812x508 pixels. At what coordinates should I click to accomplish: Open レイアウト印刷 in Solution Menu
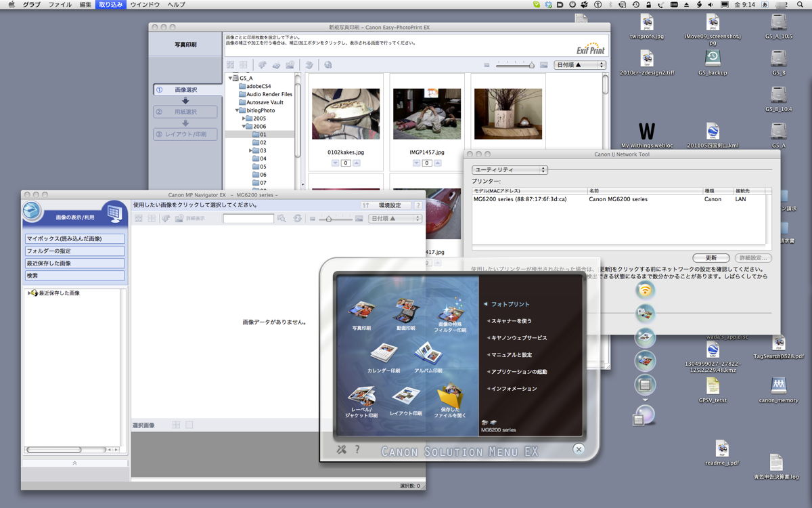[x=406, y=402]
